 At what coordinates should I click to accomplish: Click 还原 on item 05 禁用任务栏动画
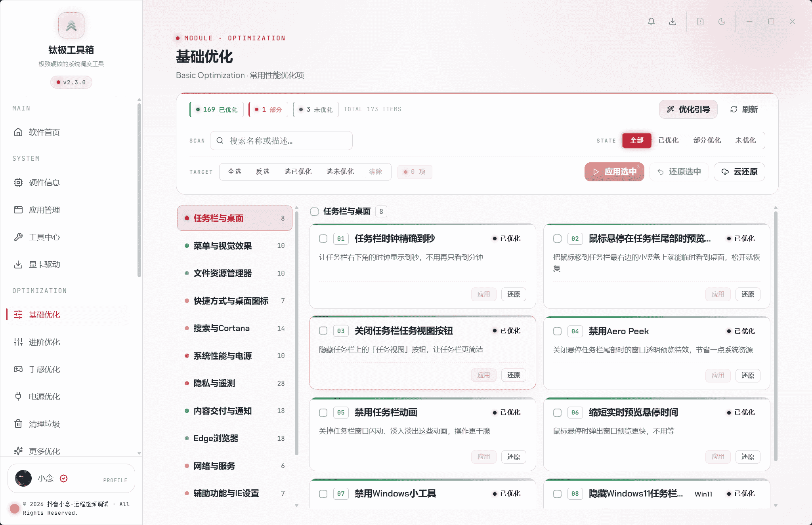[x=514, y=457]
